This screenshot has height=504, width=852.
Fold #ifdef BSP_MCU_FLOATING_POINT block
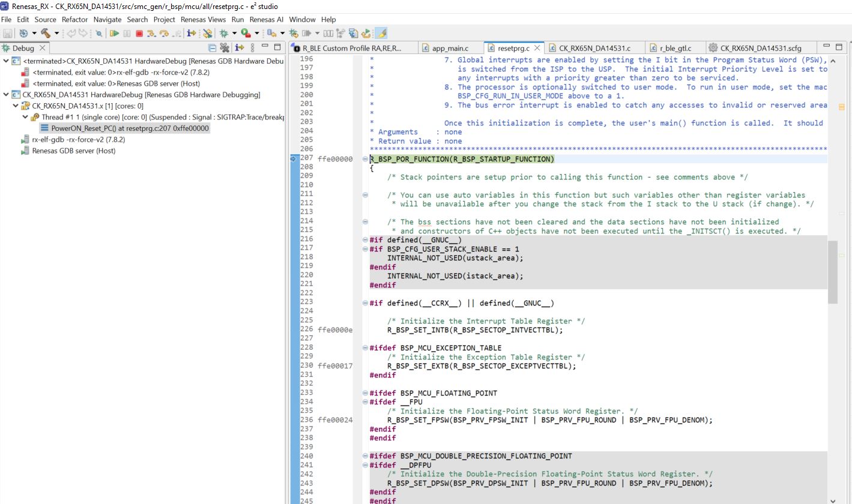[365, 393]
